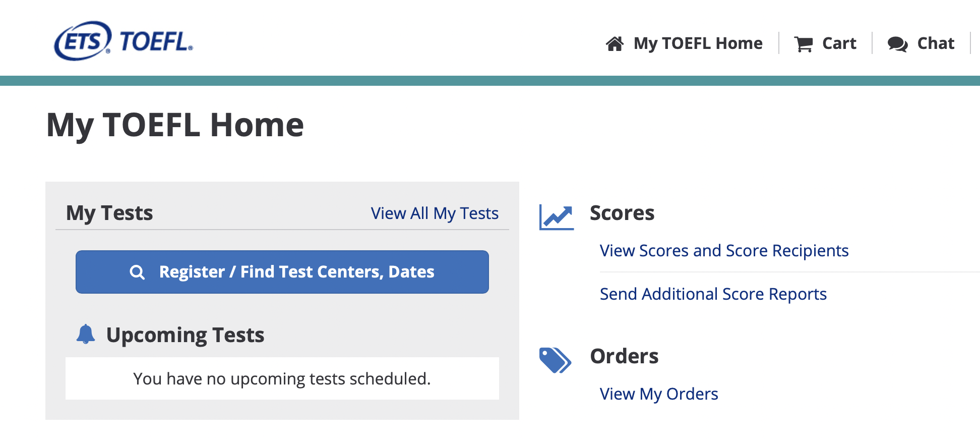Image resolution: width=980 pixels, height=440 pixels.
Task: Click the house icon in the header
Action: coord(615,44)
